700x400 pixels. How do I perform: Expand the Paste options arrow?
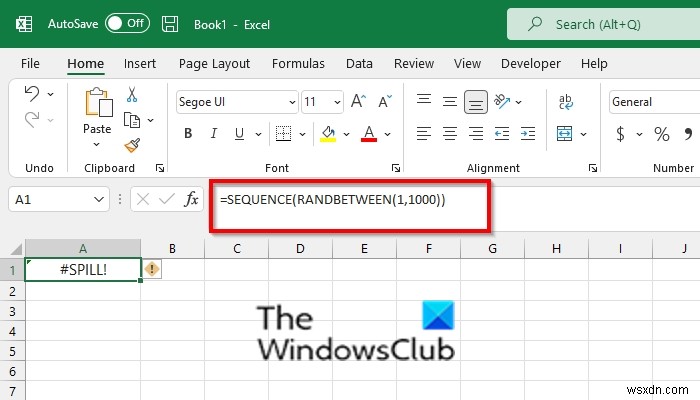(96, 144)
